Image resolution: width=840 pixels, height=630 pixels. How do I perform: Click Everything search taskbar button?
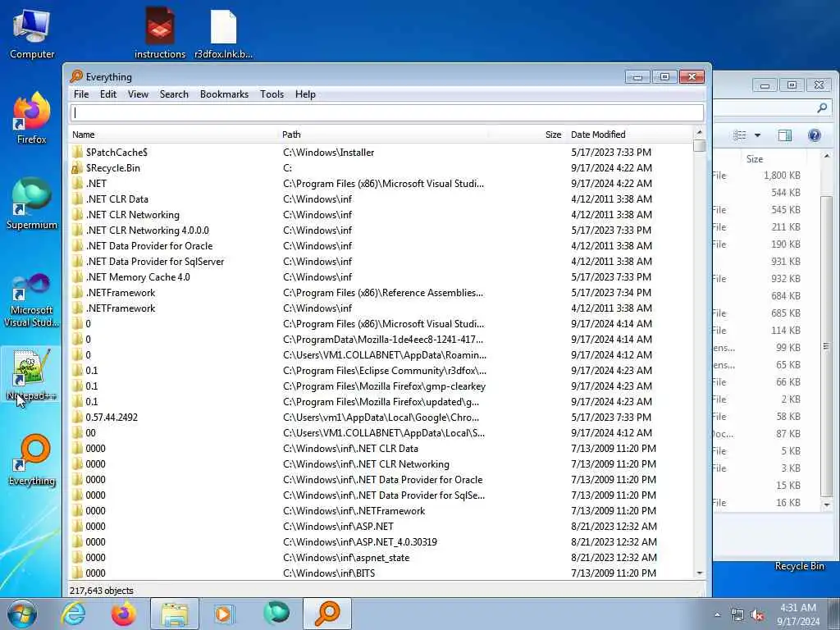327,614
